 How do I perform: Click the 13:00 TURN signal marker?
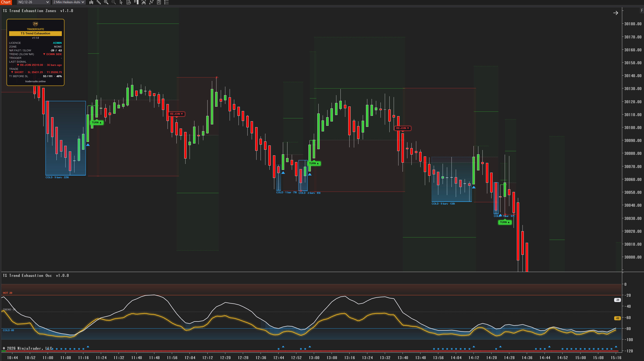coord(314,163)
